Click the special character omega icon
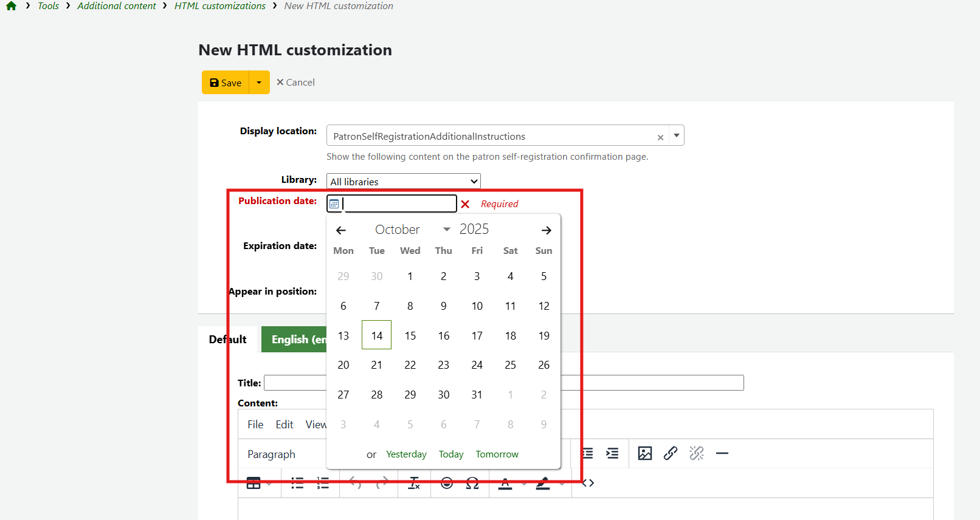Viewport: 980px width, 520px height. tap(472, 484)
